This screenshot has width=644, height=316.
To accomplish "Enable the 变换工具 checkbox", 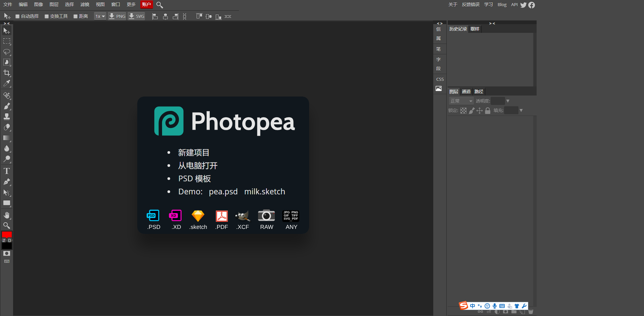I will (x=47, y=16).
